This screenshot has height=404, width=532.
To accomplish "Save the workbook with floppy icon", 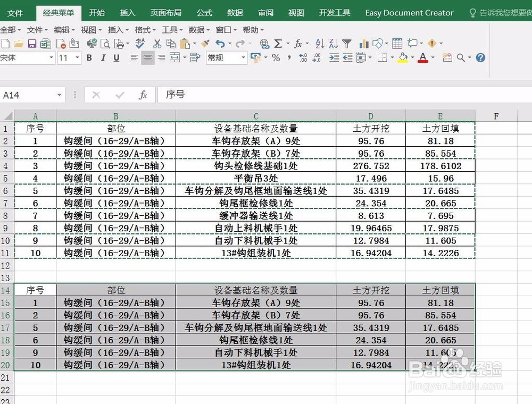I will click(32, 44).
